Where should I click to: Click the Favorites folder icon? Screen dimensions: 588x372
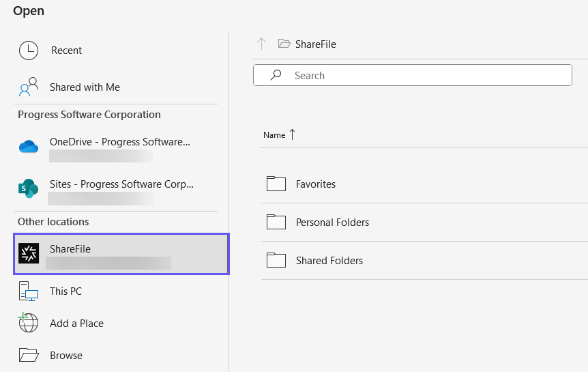pyautogui.click(x=276, y=184)
